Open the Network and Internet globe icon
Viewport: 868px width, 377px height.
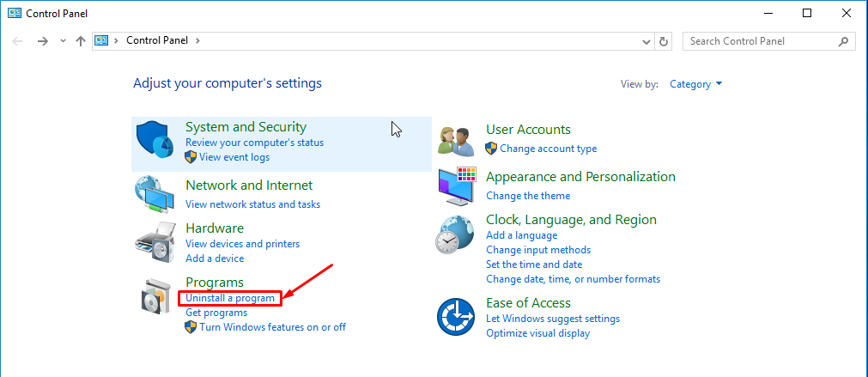155,196
